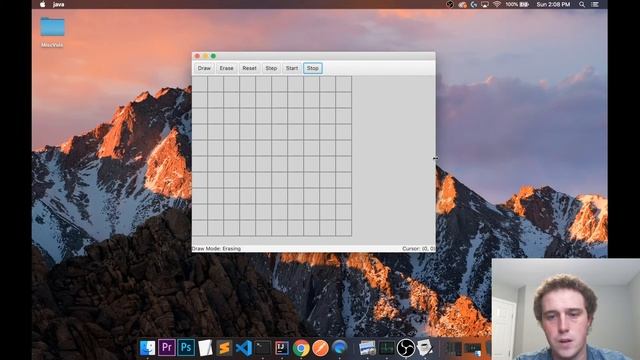
Task: Click the Draw Mode: Erasing status text
Action: (216, 249)
